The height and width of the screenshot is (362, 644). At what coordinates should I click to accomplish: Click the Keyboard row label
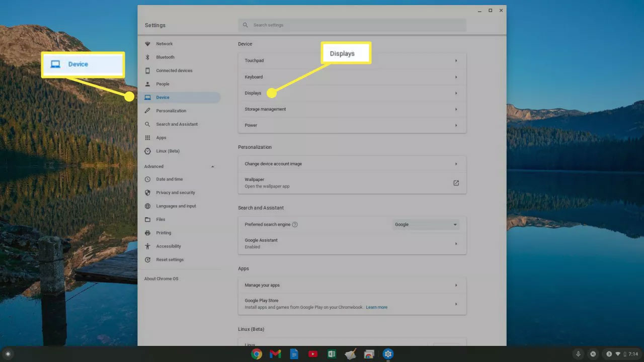point(254,77)
